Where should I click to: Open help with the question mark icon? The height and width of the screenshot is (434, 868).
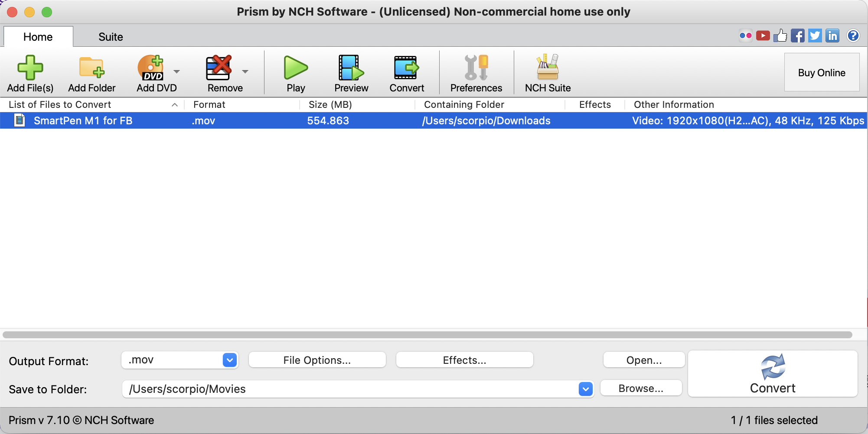point(853,36)
